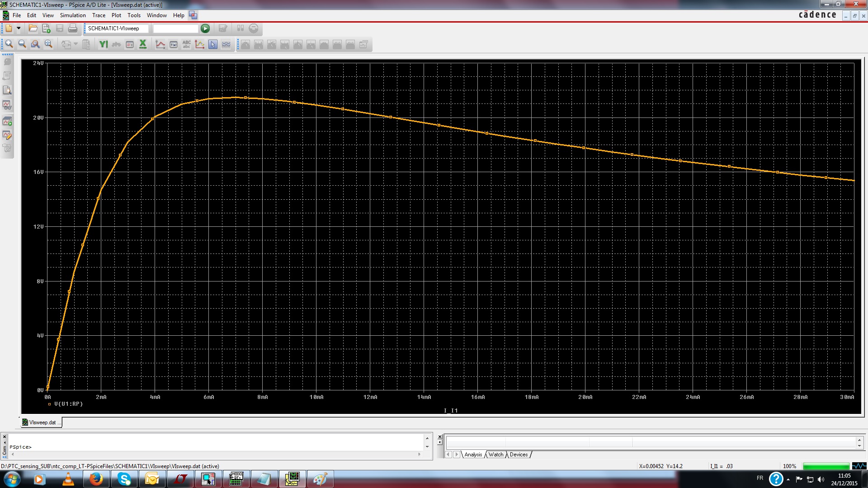868x488 pixels.
Task: Click the green Run simulation button
Action: coord(205,28)
